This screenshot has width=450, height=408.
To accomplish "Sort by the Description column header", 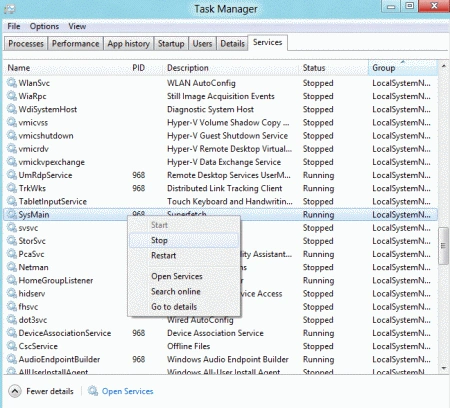I will 232,68.
